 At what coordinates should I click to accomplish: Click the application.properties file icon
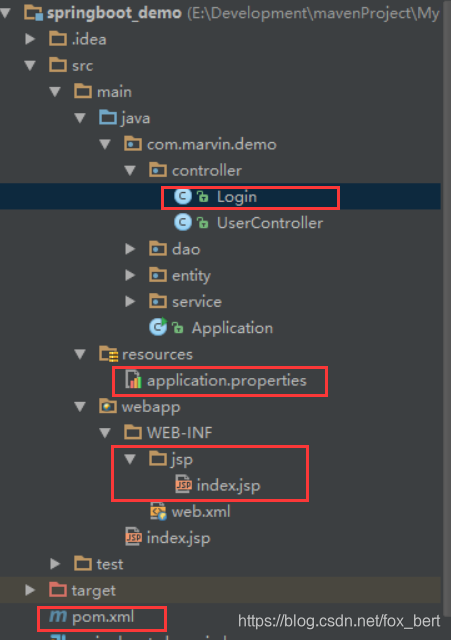coord(133,380)
